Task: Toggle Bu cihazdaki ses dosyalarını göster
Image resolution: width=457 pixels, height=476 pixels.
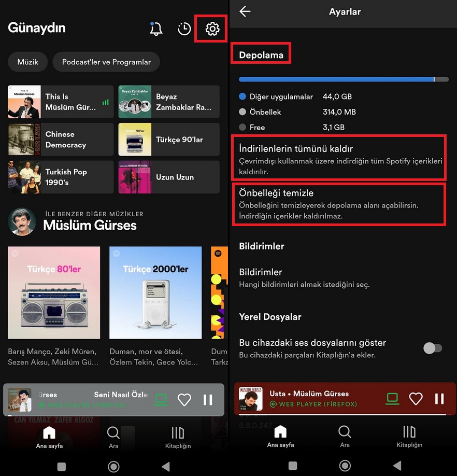Action: [433, 348]
